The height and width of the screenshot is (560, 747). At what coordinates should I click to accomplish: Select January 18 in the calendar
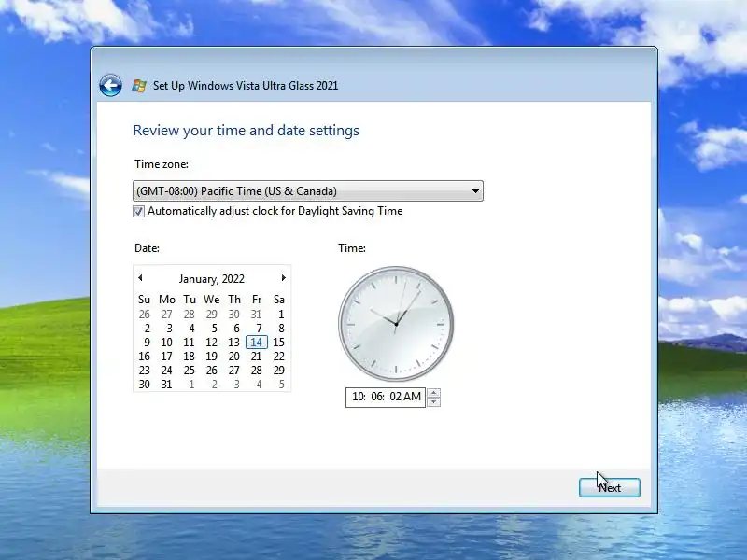tap(190, 357)
